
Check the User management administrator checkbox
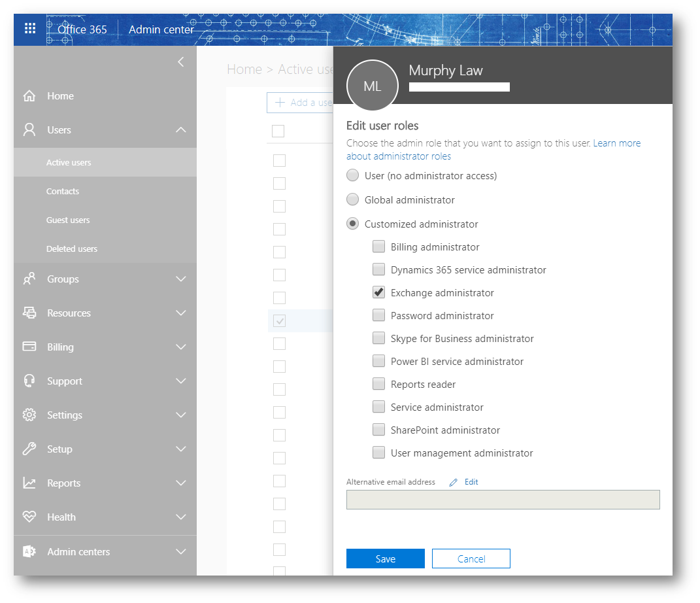(x=378, y=453)
